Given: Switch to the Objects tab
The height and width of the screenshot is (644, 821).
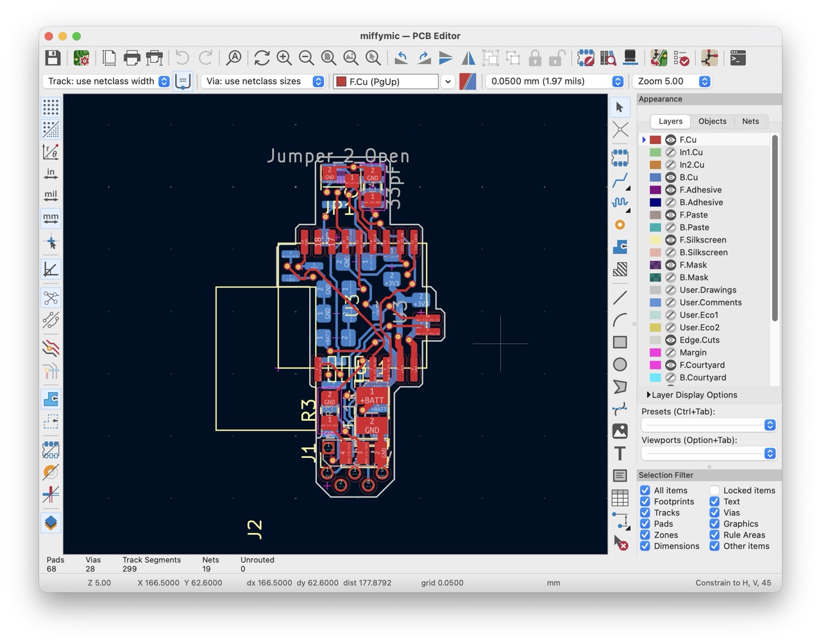Looking at the screenshot, I should (x=712, y=121).
